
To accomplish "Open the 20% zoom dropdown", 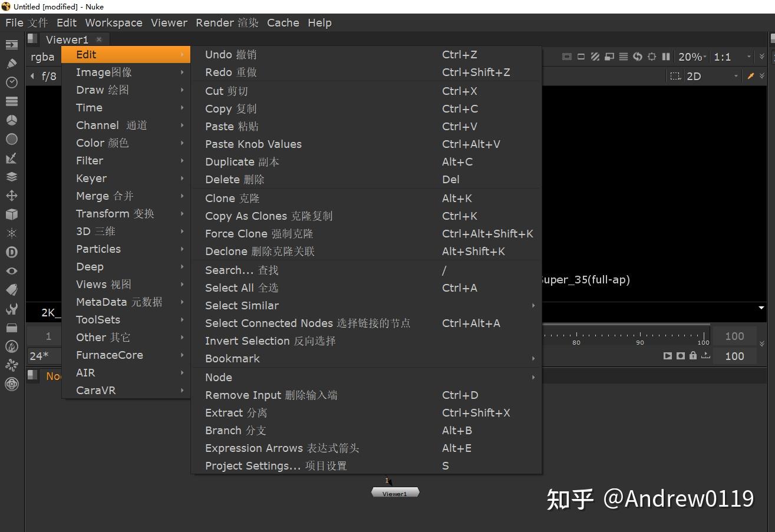I will pyautogui.click(x=692, y=57).
